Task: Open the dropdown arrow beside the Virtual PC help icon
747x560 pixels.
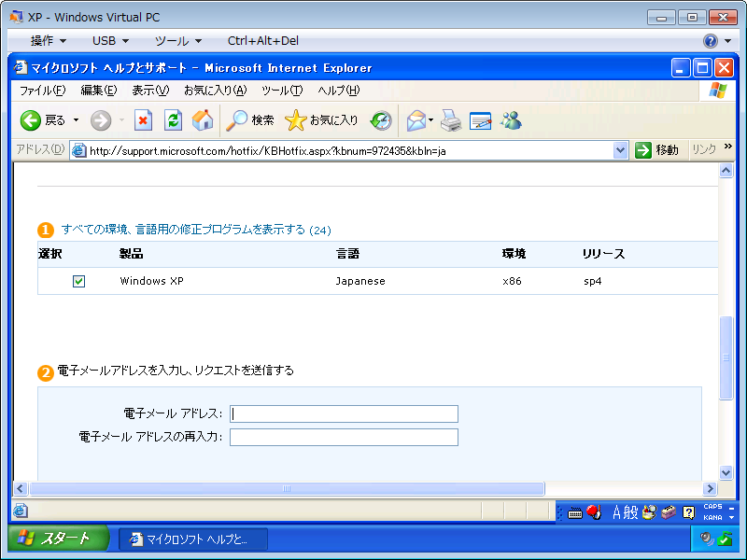Action: (727, 41)
